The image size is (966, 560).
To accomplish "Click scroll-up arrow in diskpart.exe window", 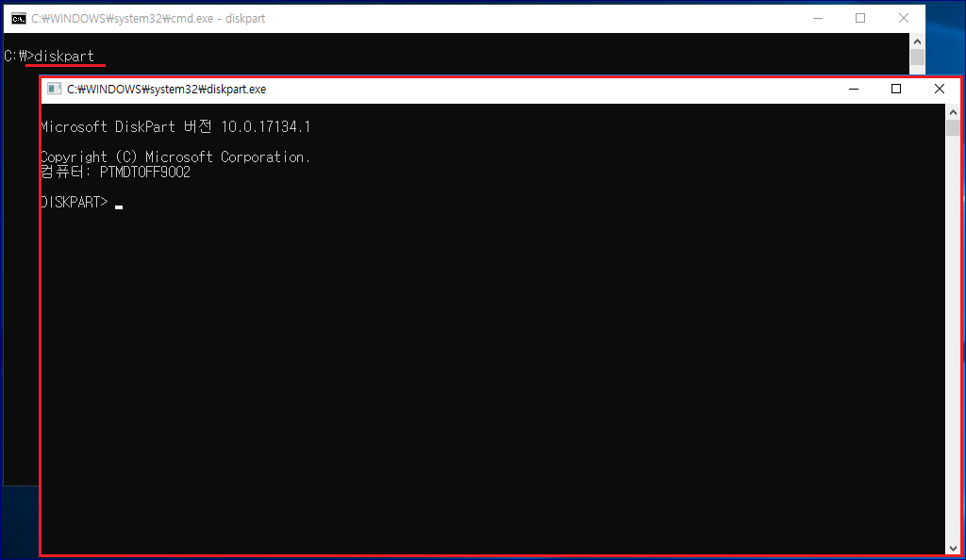I will click(x=953, y=112).
